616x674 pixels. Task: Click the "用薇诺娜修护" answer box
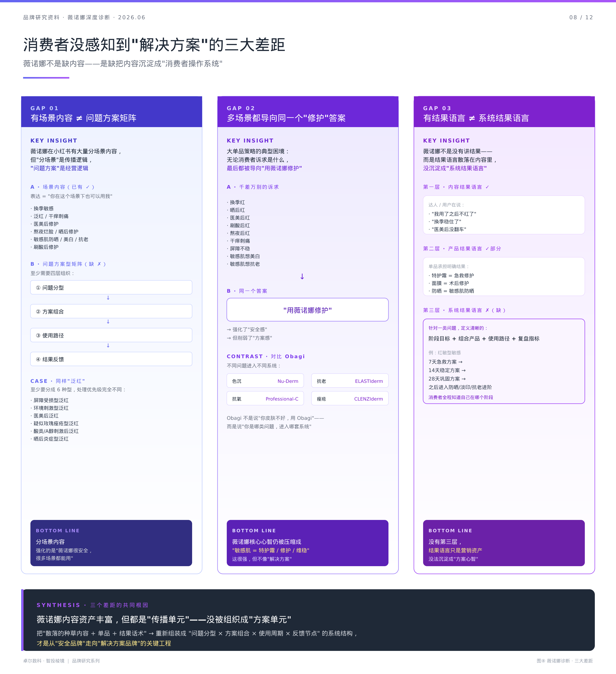coord(307,310)
